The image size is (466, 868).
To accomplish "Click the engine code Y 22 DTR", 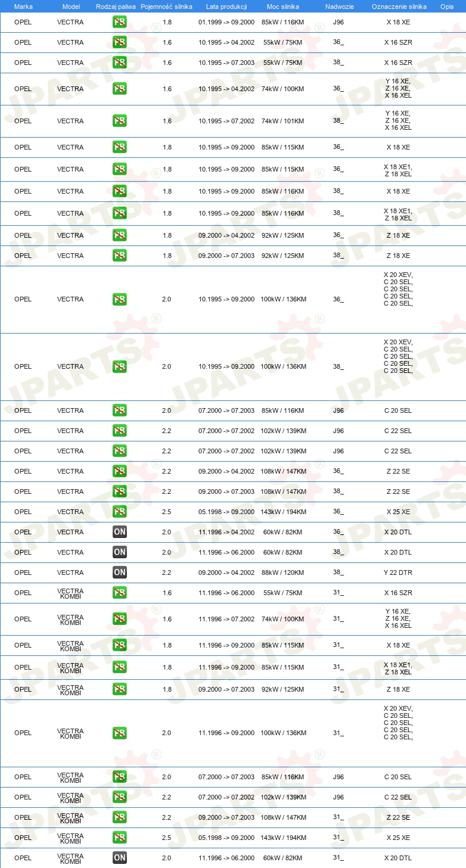I will point(398,573).
